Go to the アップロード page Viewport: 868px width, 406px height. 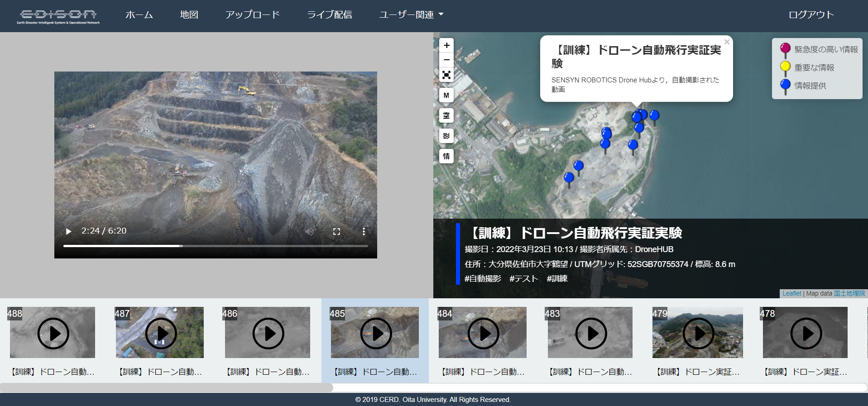252,15
